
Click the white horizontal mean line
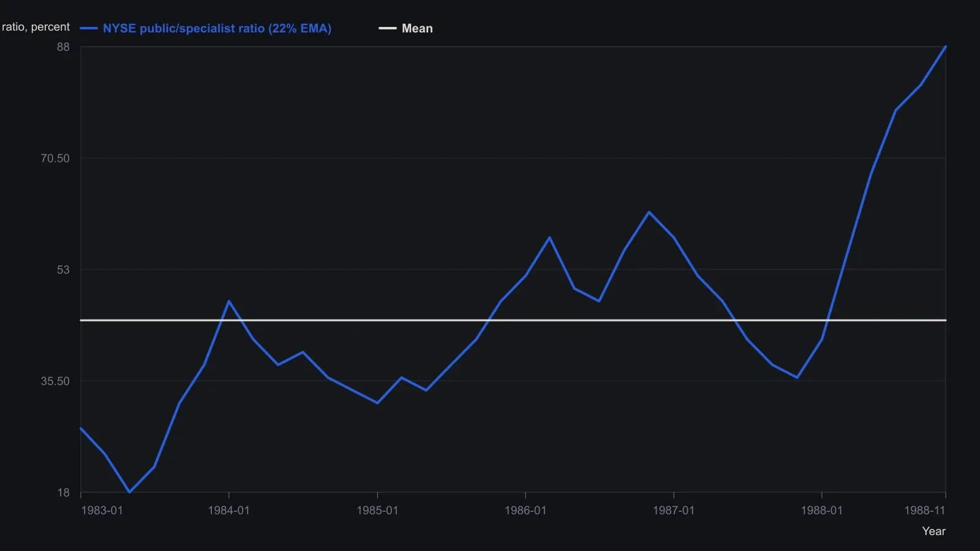point(513,320)
